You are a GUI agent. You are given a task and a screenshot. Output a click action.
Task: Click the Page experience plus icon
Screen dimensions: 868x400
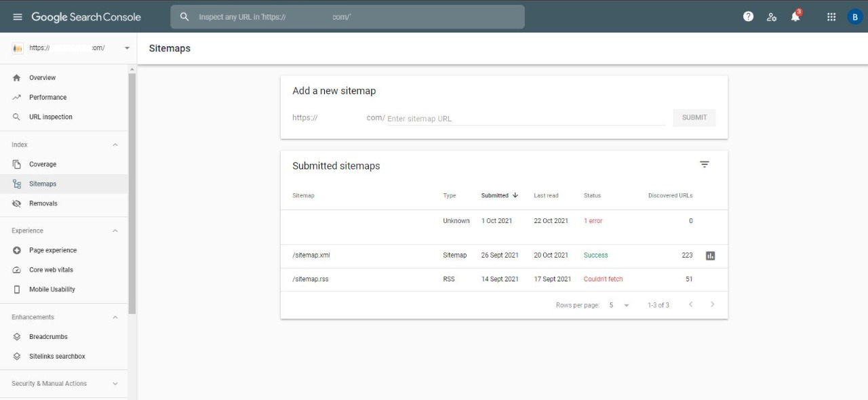[17, 250]
